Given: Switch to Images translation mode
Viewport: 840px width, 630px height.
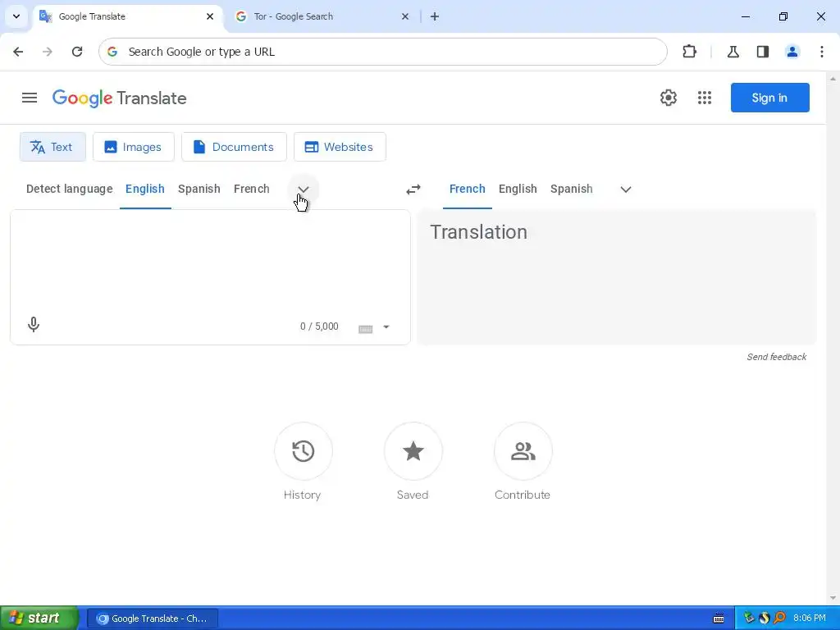Looking at the screenshot, I should tap(134, 147).
